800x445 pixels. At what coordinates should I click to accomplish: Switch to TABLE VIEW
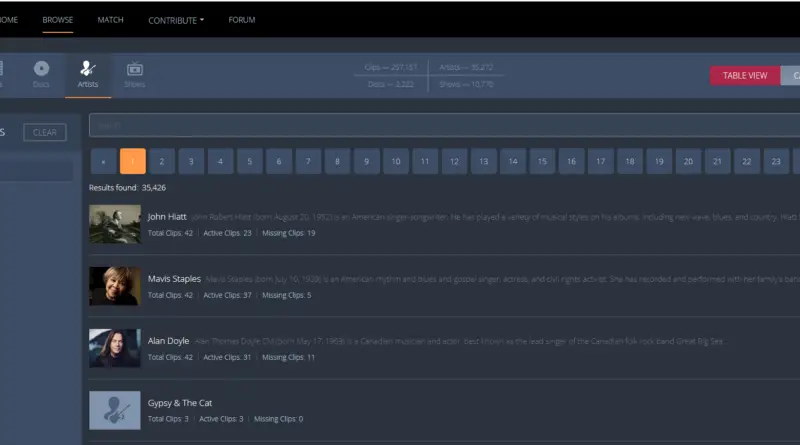point(745,76)
